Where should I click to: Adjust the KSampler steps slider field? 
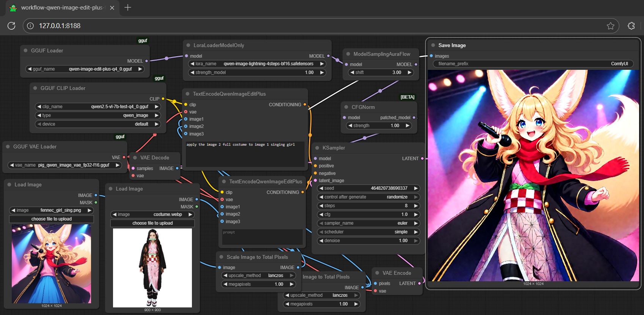(368, 206)
